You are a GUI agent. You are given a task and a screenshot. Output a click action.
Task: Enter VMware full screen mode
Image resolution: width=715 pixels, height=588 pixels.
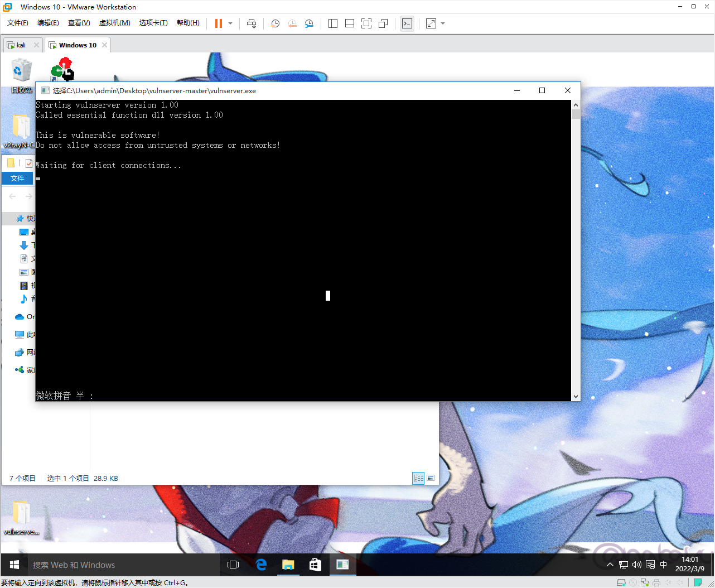pos(366,23)
